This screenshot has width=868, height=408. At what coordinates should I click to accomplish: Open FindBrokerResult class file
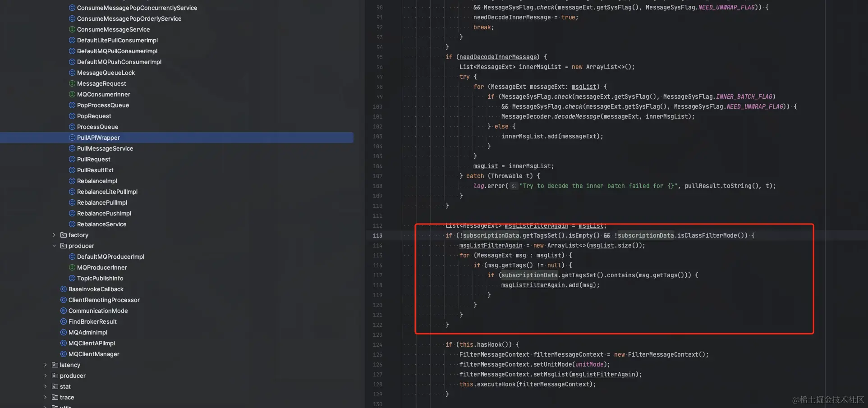92,321
